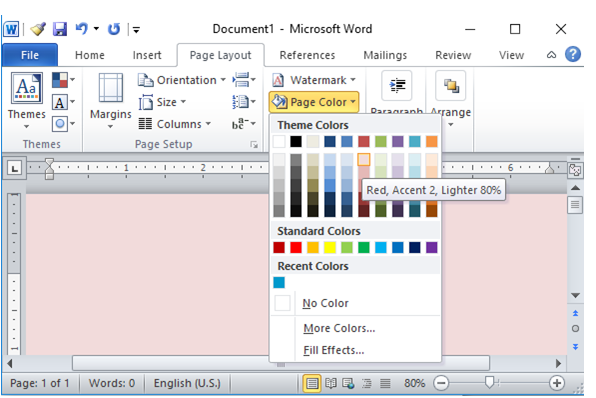Open the Line Numbers menu icon
The image size is (596, 398).
click(244, 102)
